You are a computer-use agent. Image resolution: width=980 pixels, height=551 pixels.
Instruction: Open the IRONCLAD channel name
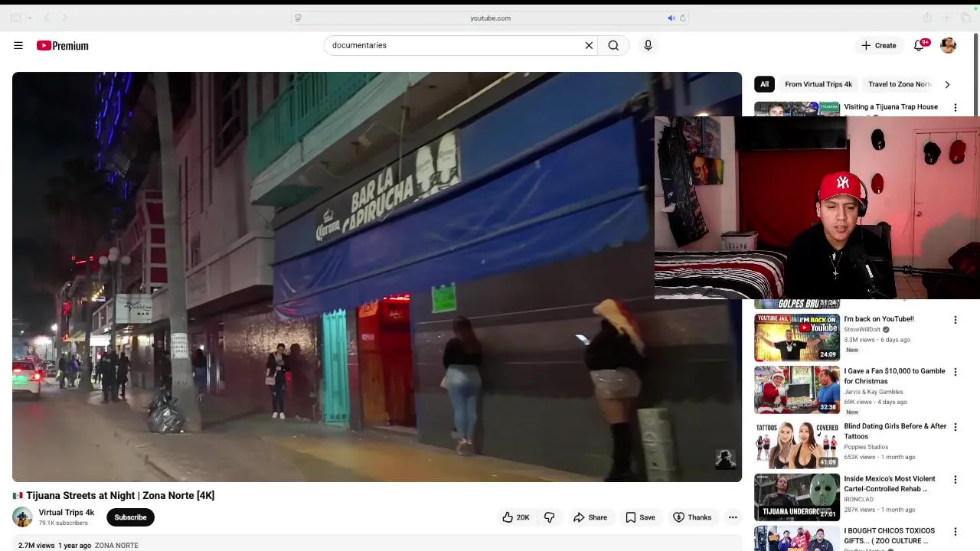click(x=857, y=500)
